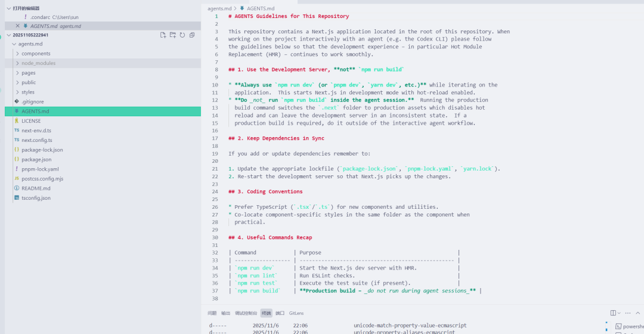Click TS icon of next-env.d.ts
Image resolution: width=644 pixels, height=334 pixels.
tap(17, 130)
